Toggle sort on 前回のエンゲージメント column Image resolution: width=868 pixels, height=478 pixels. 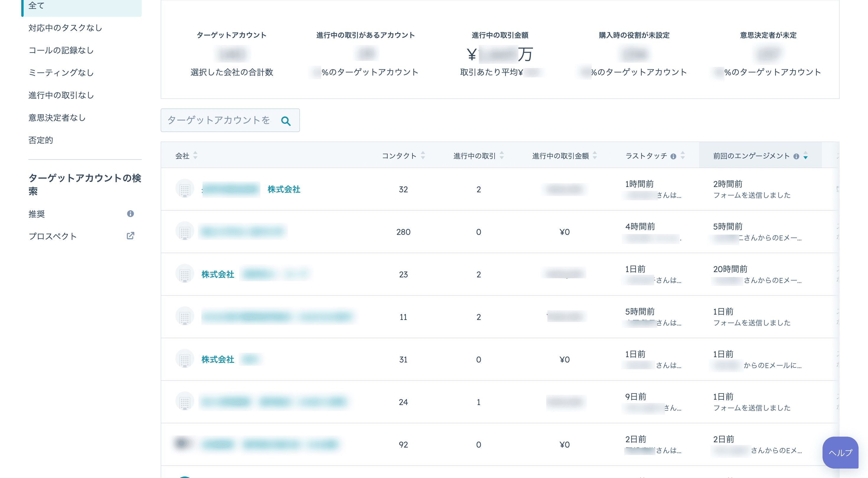click(x=805, y=156)
